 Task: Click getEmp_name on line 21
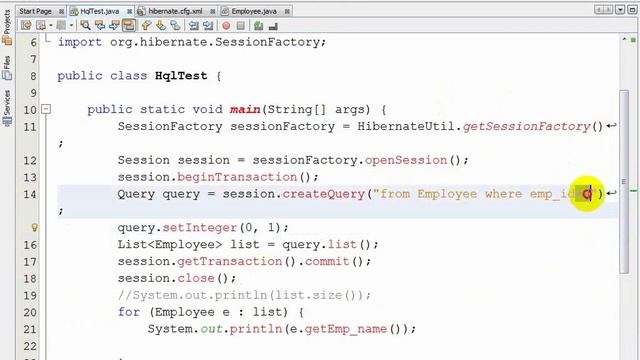tap(346, 329)
